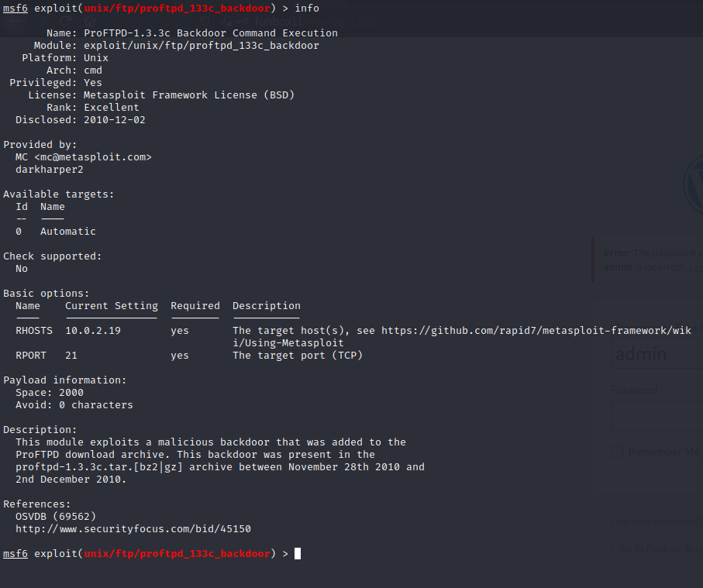Click 'proftpd-1.3.3c.tar.[bz2|gz]' archive name
This screenshot has width=703, height=588.
(x=99, y=467)
